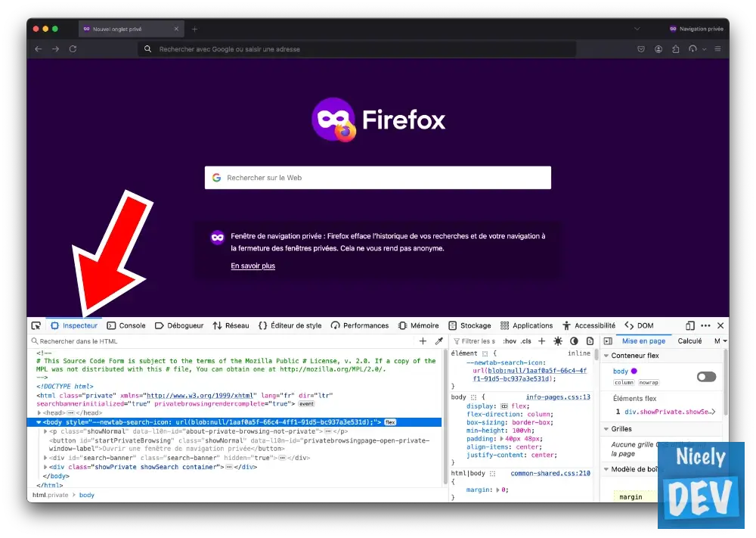Open the Firefox account icon
Screen dimensions: 756x538
coord(658,48)
